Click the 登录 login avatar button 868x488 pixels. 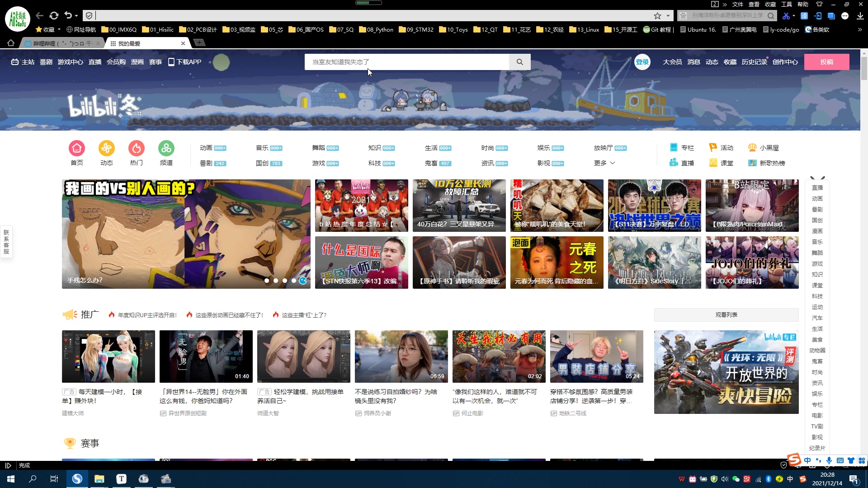coord(642,62)
